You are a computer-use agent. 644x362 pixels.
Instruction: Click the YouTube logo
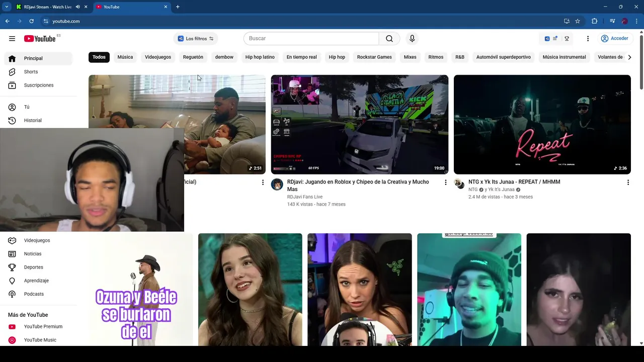click(40, 39)
